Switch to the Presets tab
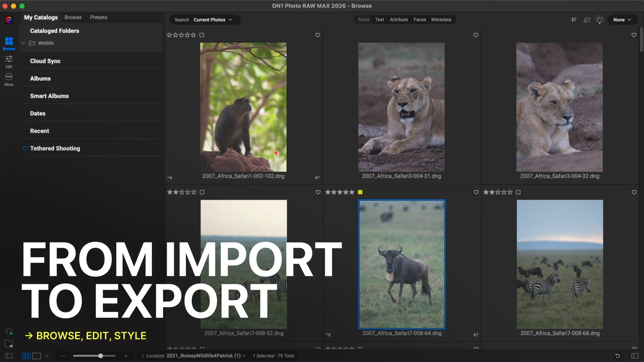The width and height of the screenshot is (644, 362). [x=98, y=17]
